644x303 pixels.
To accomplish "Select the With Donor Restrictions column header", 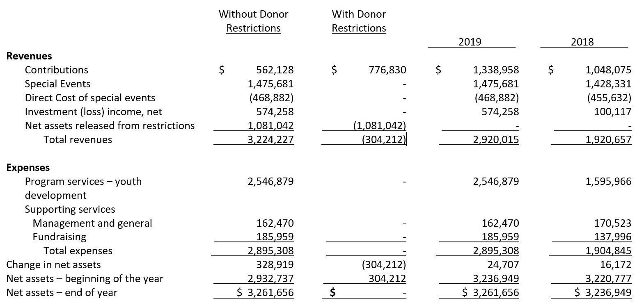I will click(x=359, y=21).
